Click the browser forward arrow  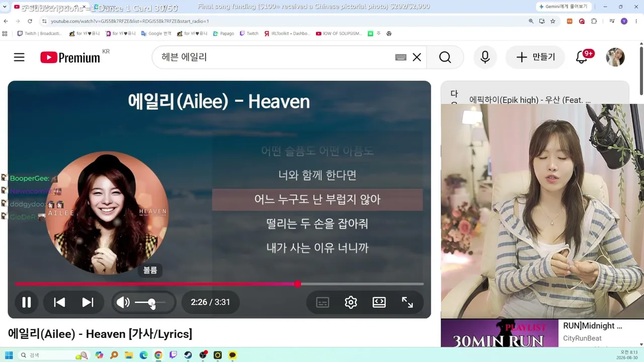pos(18,21)
